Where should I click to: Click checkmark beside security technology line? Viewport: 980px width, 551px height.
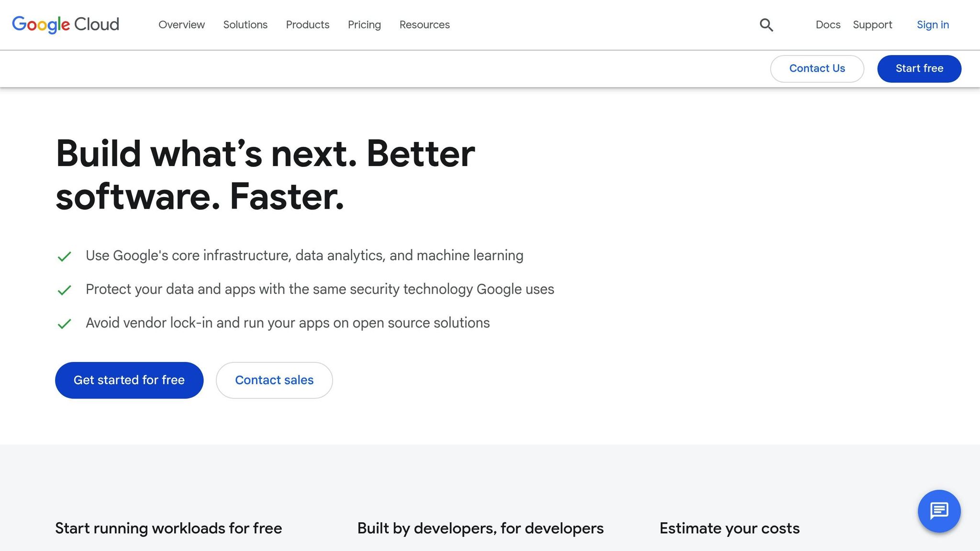(x=64, y=290)
